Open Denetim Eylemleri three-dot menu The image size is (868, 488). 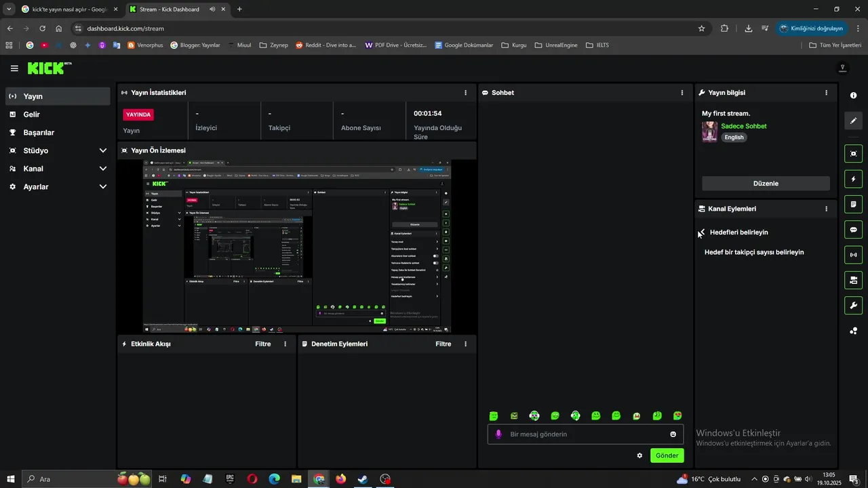pos(465,344)
